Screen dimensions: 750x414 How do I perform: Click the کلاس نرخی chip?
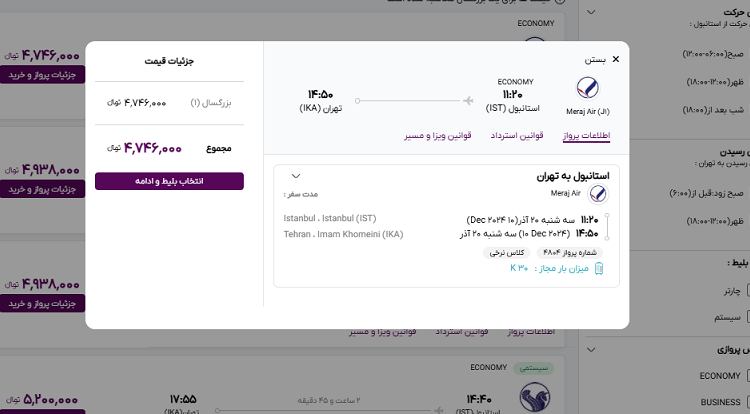coord(507,252)
